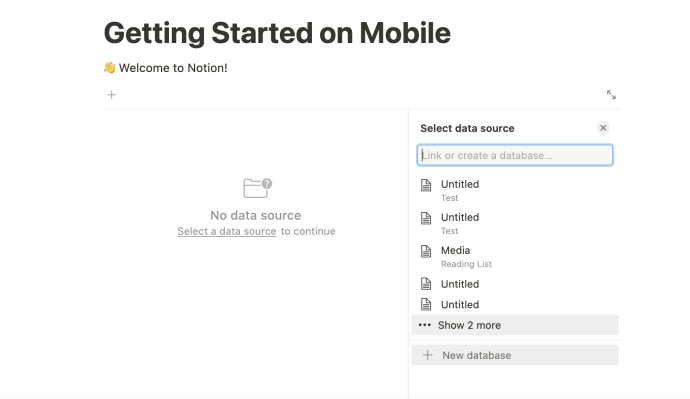Follow the Select a data source link
The height and width of the screenshot is (399, 690).
(x=227, y=231)
